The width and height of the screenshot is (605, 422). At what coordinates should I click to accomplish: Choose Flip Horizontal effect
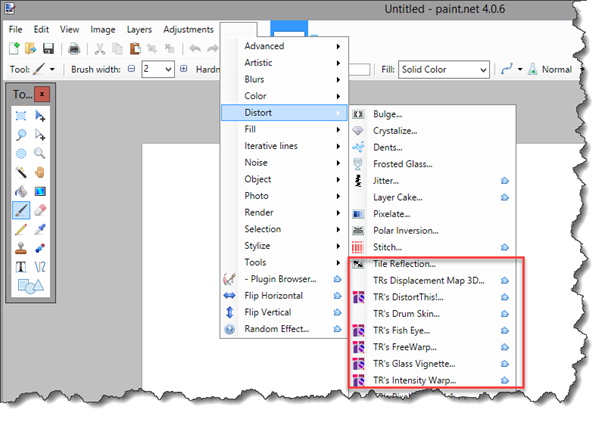(284, 296)
